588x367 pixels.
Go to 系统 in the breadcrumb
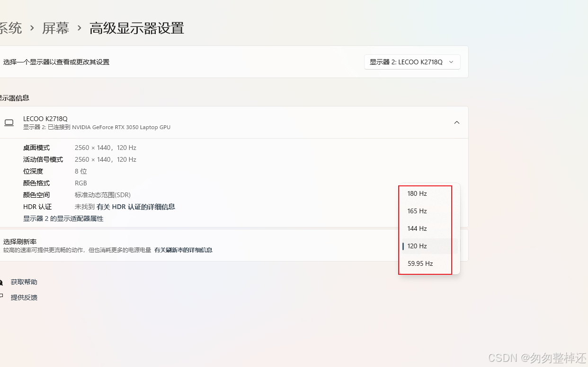[x=10, y=28]
